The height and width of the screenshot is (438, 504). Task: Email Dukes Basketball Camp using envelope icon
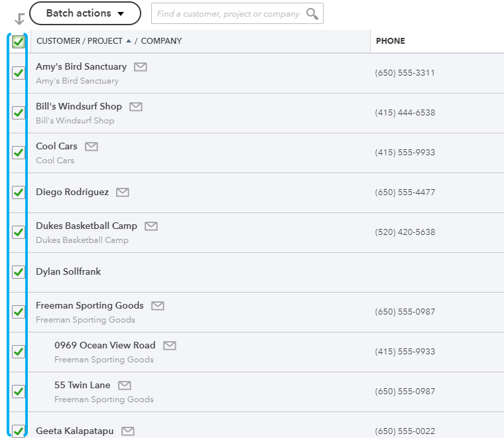pyautogui.click(x=151, y=226)
